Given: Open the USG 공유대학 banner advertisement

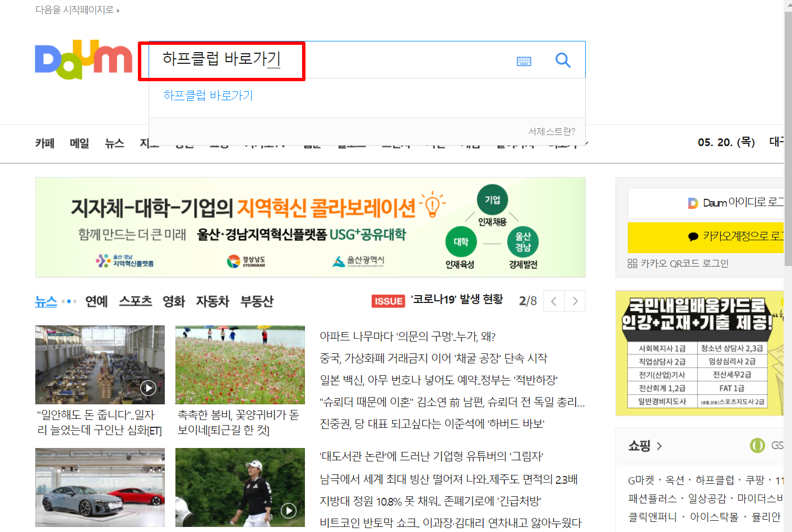Looking at the screenshot, I should 311,227.
